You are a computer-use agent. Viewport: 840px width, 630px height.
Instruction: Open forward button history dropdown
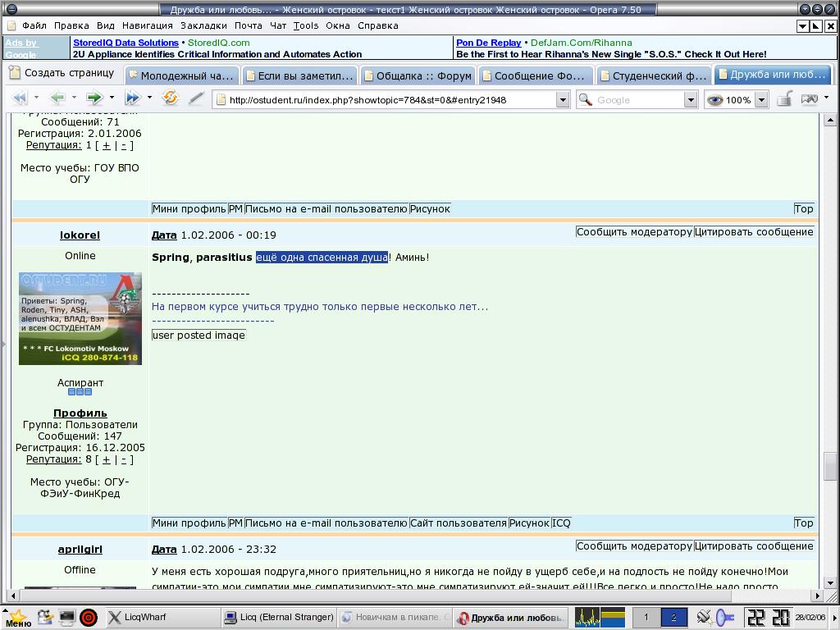point(112,98)
